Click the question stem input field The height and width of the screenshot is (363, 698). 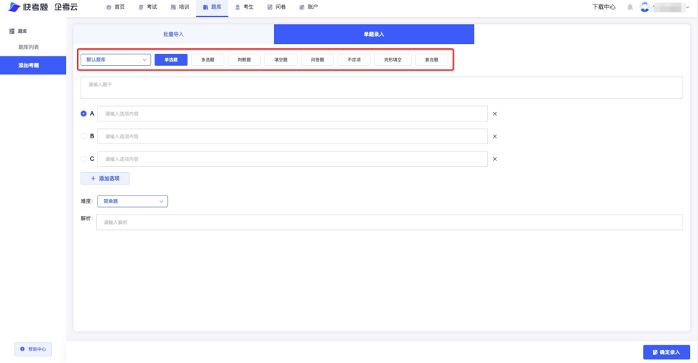tap(381, 87)
